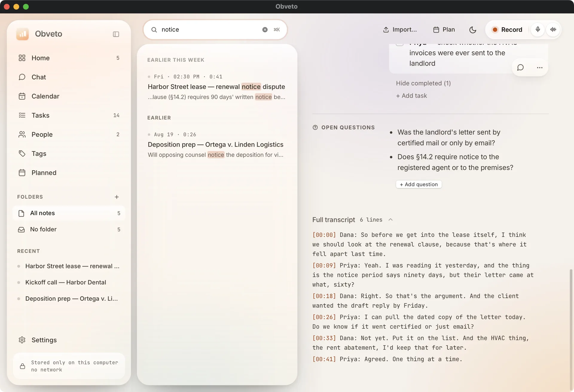Click the Calendar sidebar icon

click(x=22, y=96)
